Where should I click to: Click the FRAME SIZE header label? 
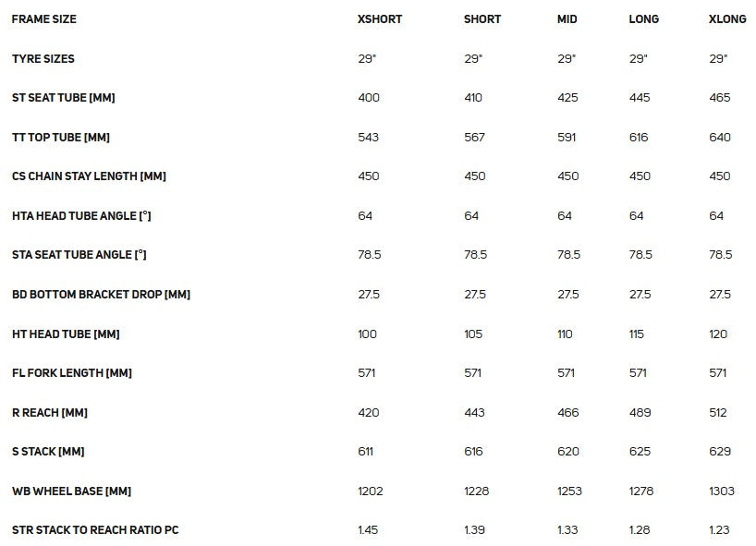coord(44,19)
